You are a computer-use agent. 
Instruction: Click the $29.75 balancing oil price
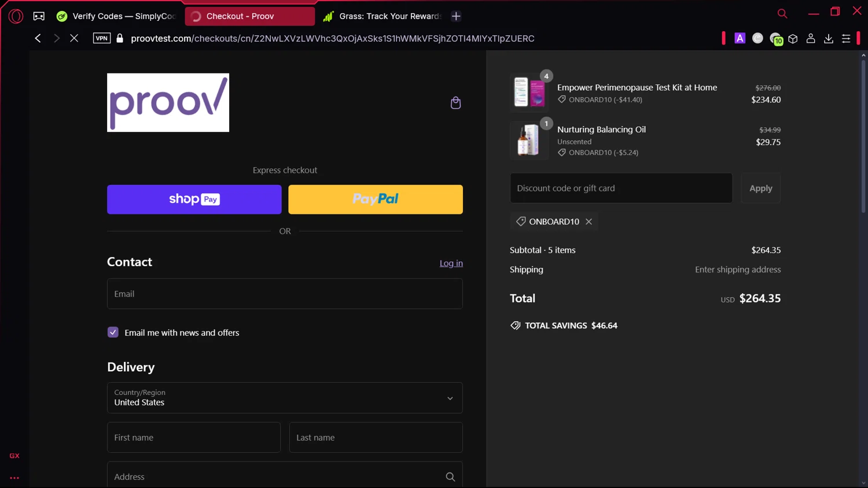[x=768, y=142]
